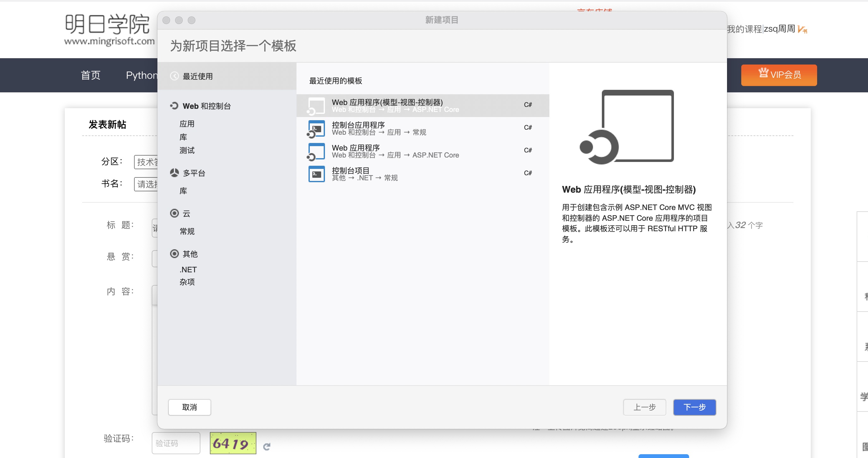Choose the 控制台项目 template

coord(423,174)
